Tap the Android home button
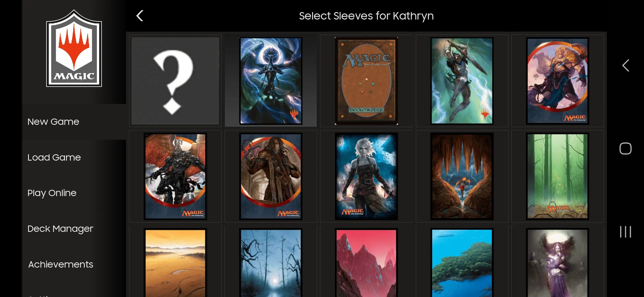This screenshot has width=644, height=297. tap(625, 148)
